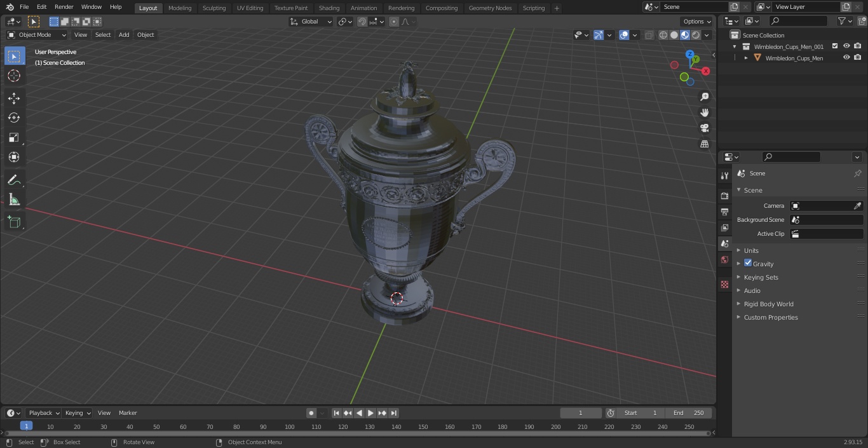
Task: Click the pan view hand icon
Action: pyautogui.click(x=704, y=112)
